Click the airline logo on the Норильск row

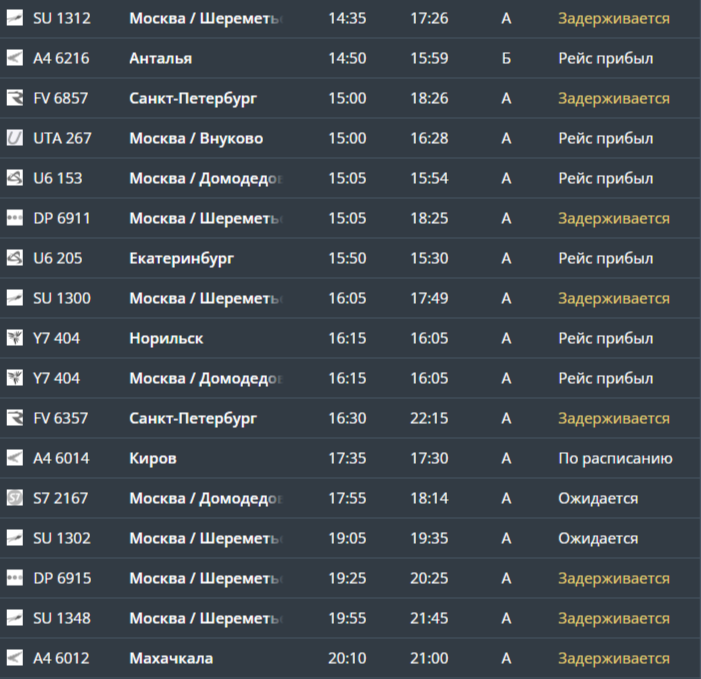pos(15,338)
